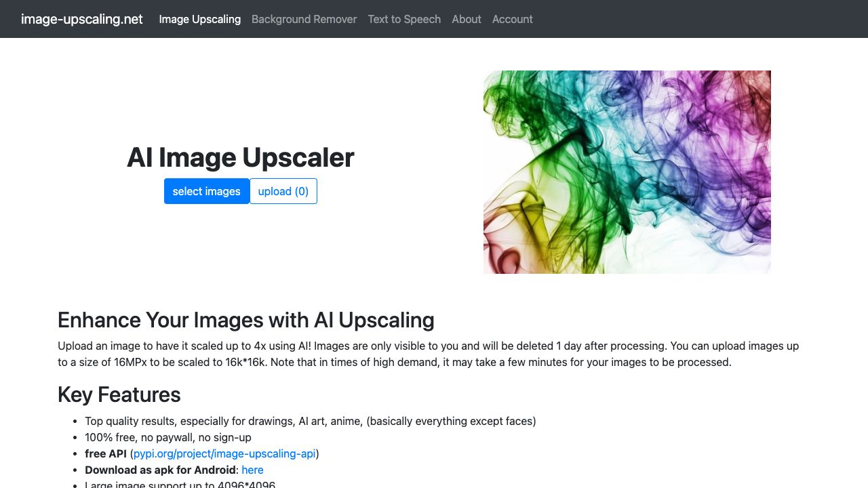The width and height of the screenshot is (868, 488).
Task: Click the AI Image Upscaler main heading
Action: [241, 157]
